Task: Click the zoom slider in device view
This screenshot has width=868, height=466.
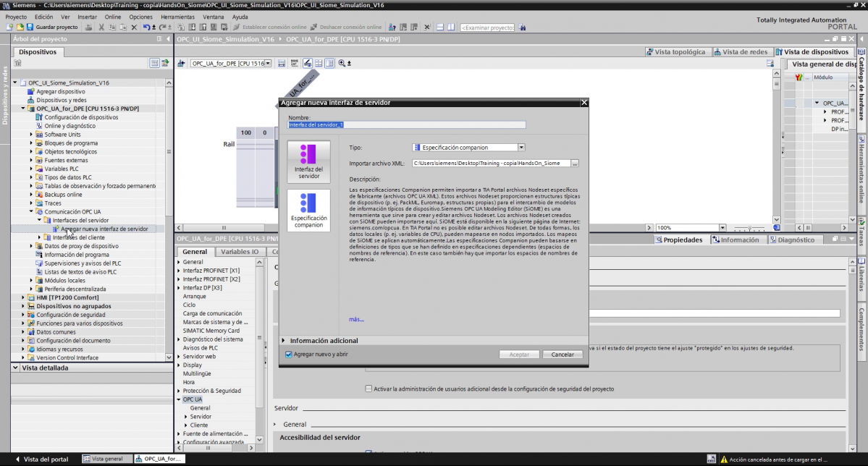Action: pyautogui.click(x=750, y=228)
